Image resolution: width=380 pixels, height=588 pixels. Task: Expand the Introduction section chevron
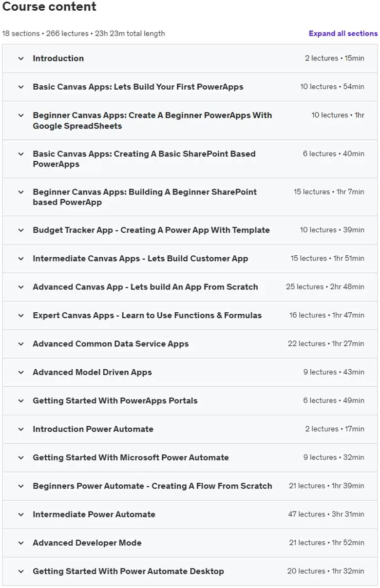tap(21, 58)
